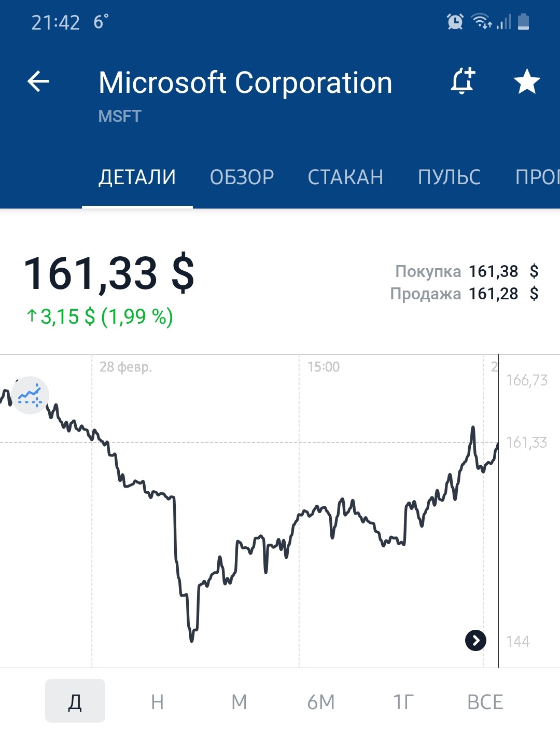Screen dimensions: 560x747
Task: Open chart indicators icon on graph
Action: [x=30, y=395]
